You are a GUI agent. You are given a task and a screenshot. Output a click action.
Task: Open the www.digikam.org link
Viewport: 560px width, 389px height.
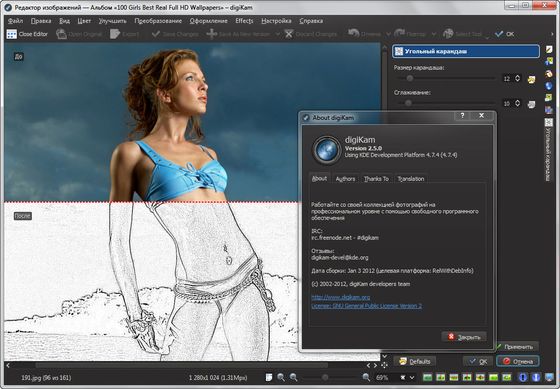pyautogui.click(x=341, y=297)
